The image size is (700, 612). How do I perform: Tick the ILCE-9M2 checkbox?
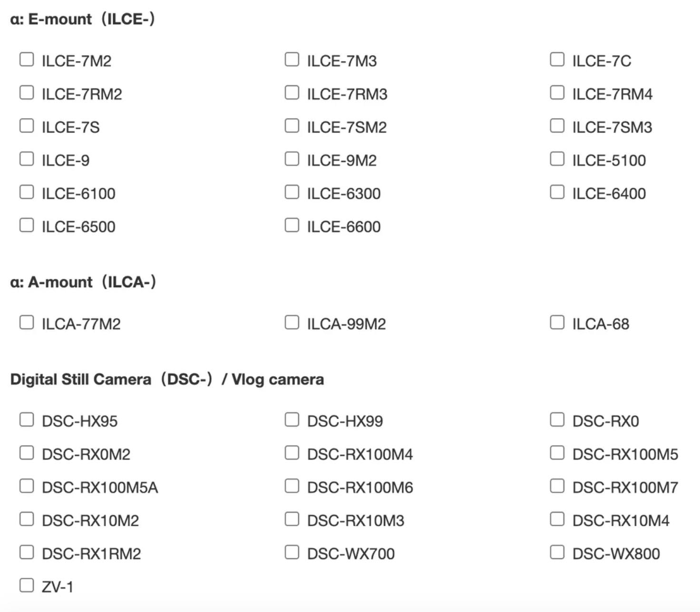coord(292,159)
